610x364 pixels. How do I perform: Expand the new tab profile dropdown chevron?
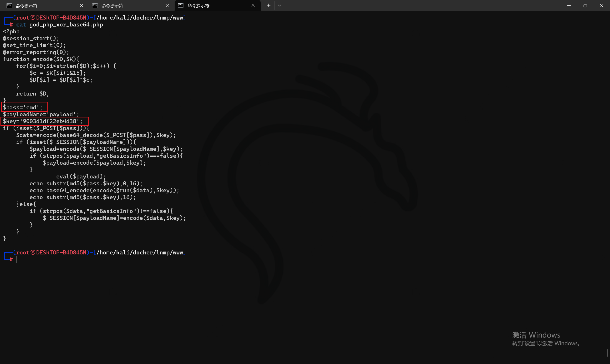click(279, 5)
